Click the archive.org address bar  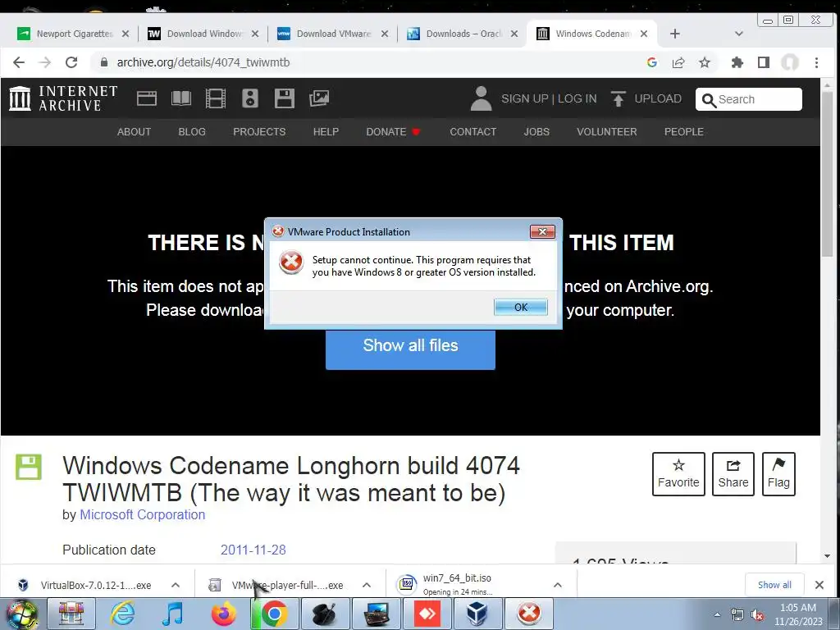364,62
